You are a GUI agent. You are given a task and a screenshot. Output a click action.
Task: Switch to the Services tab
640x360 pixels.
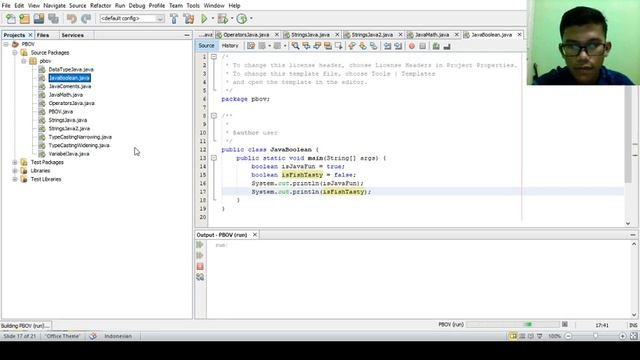click(x=73, y=35)
